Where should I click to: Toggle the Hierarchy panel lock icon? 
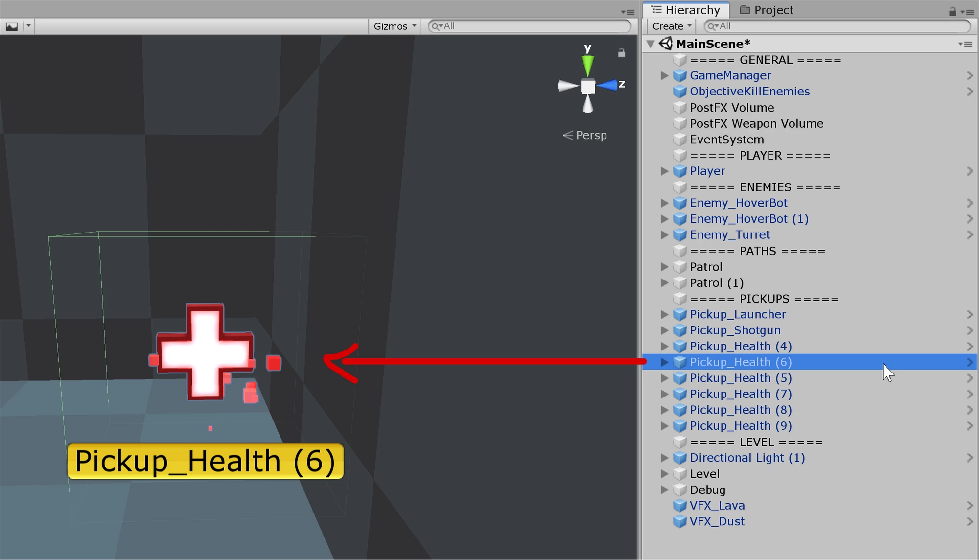coord(952,11)
